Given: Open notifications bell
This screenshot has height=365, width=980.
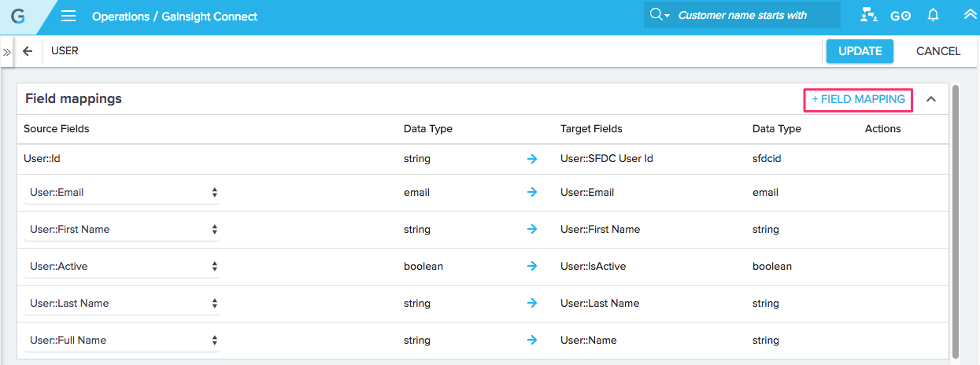Looking at the screenshot, I should pos(934,15).
